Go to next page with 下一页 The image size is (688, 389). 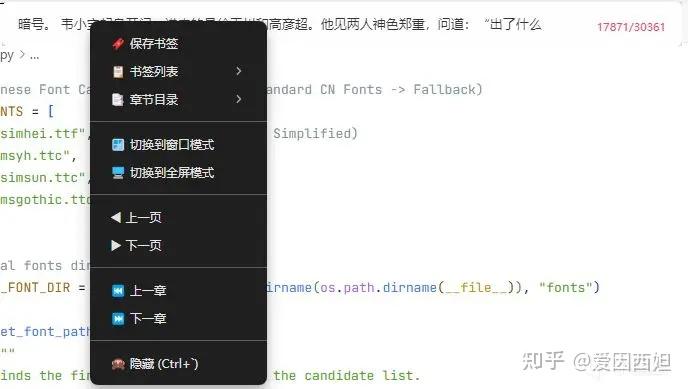[178, 246]
